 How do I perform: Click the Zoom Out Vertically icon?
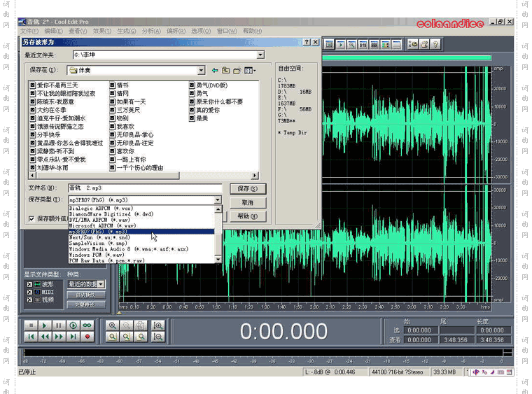click(x=158, y=337)
